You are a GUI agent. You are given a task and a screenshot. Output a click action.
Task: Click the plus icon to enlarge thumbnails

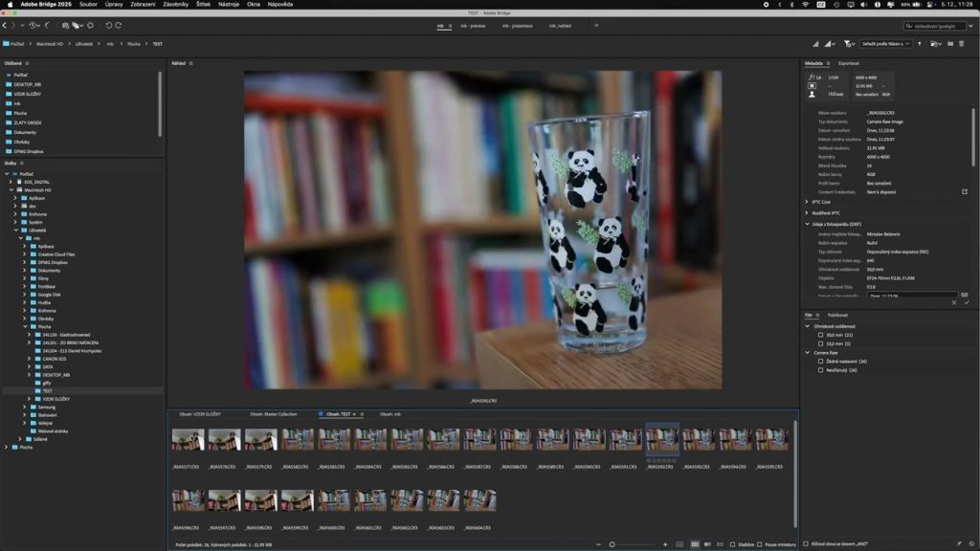[x=665, y=544]
